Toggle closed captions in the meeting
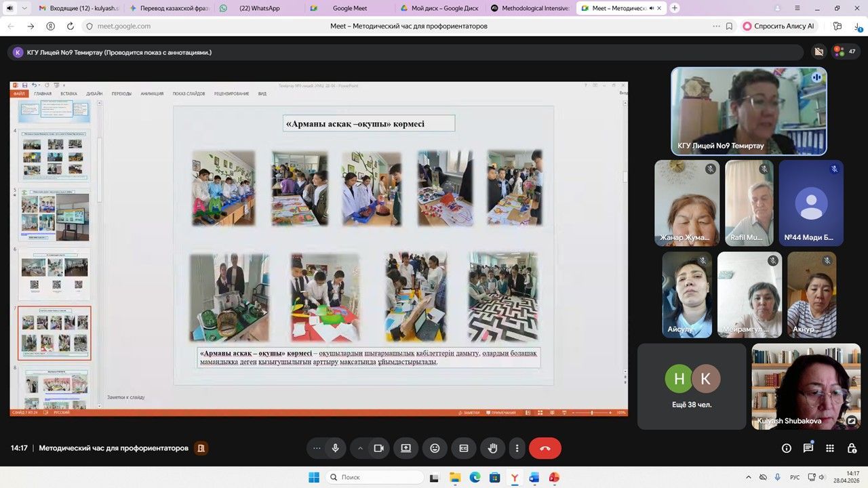This screenshot has width=868, height=488. 464,448
